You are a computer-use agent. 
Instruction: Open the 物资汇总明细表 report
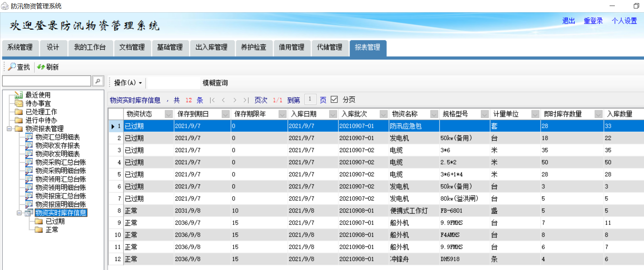[x=57, y=137]
